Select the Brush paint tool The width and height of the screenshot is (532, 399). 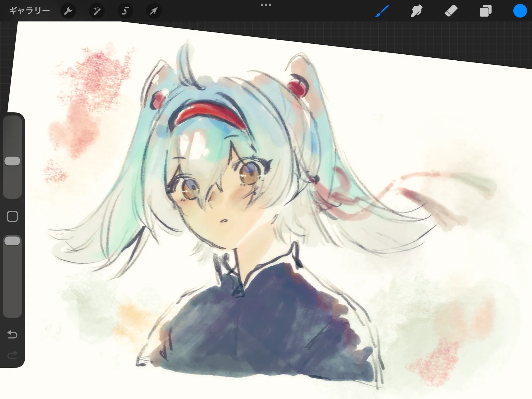[382, 11]
